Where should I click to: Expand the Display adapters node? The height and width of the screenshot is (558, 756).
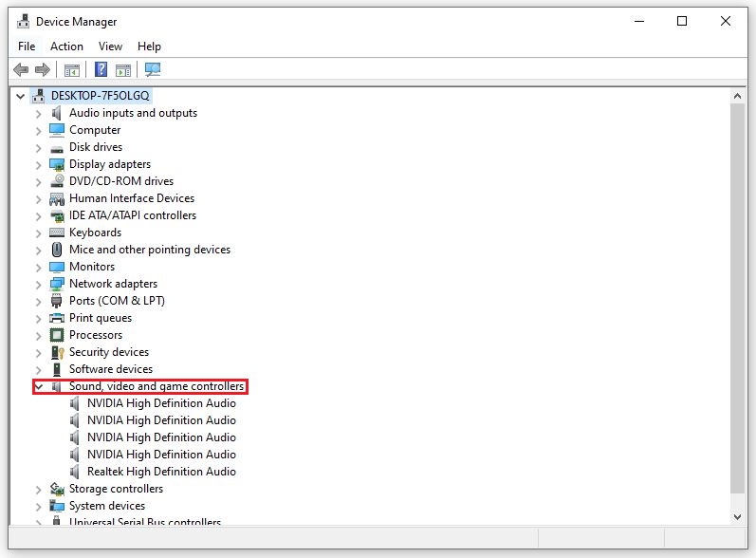click(x=39, y=165)
